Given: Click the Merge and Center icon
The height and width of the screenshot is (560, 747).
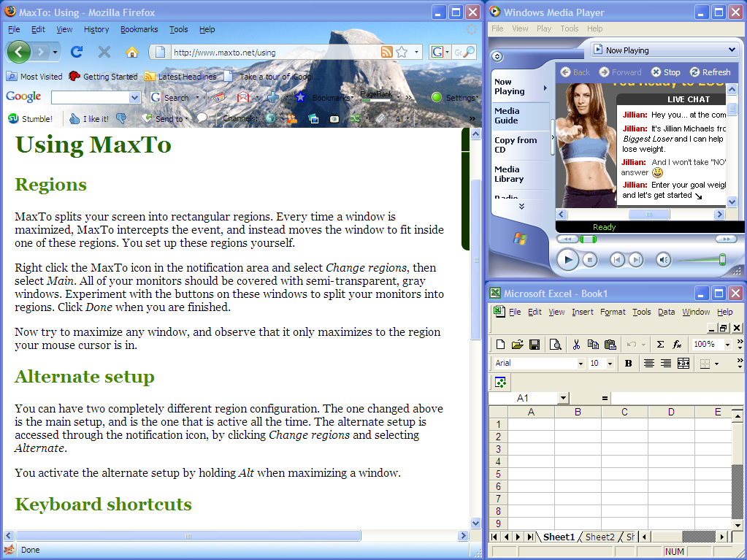Looking at the screenshot, I should [683, 363].
